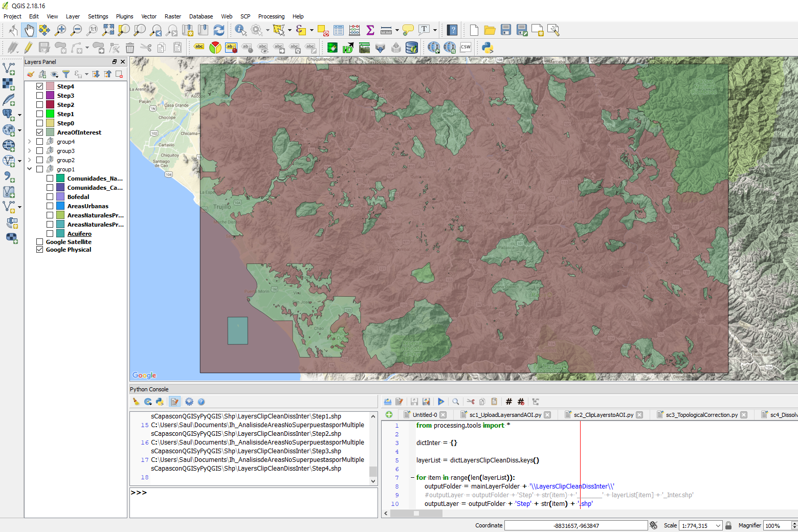This screenshot has height=532, width=798.
Task: Comment selected code with hash icon
Action: tap(509, 402)
